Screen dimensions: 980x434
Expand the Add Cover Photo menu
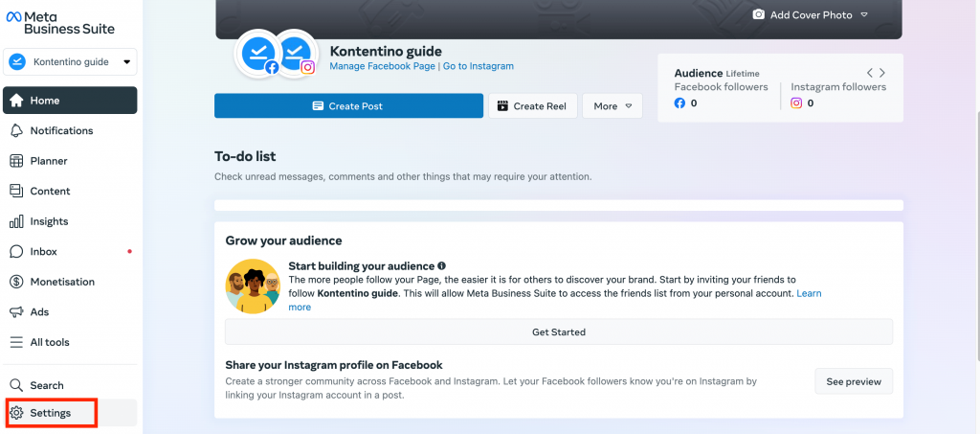tap(863, 15)
